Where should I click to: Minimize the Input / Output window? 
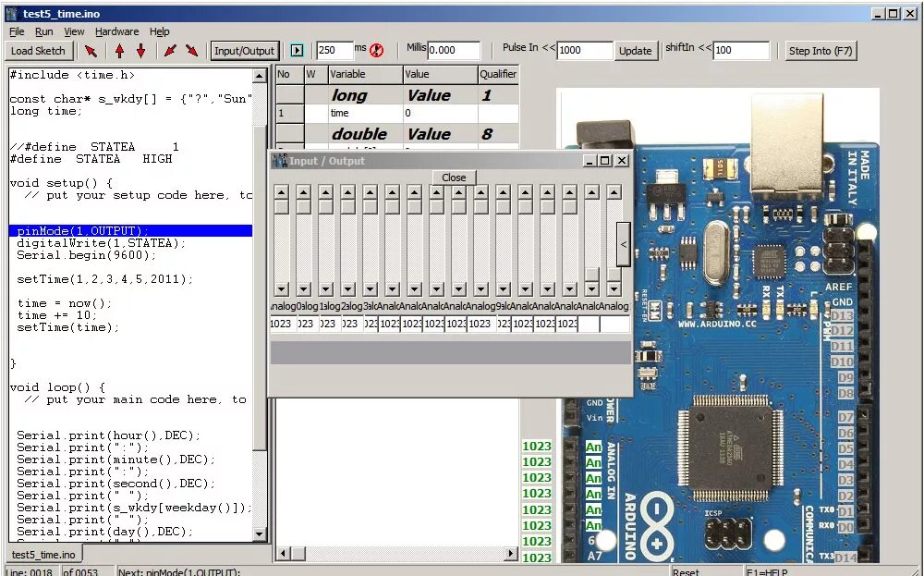pos(590,160)
